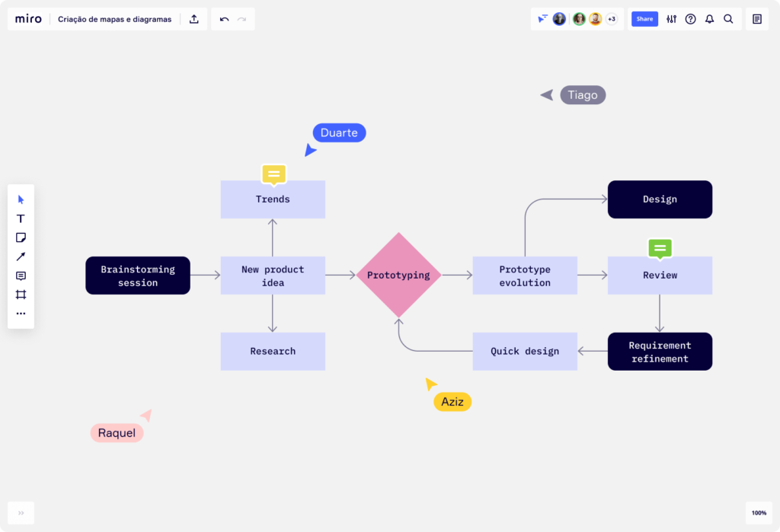Select the Connection line tool

[x=21, y=256]
